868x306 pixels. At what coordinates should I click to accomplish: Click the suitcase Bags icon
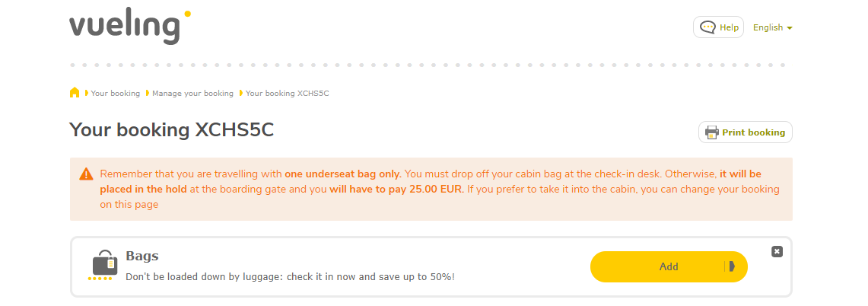point(105,264)
